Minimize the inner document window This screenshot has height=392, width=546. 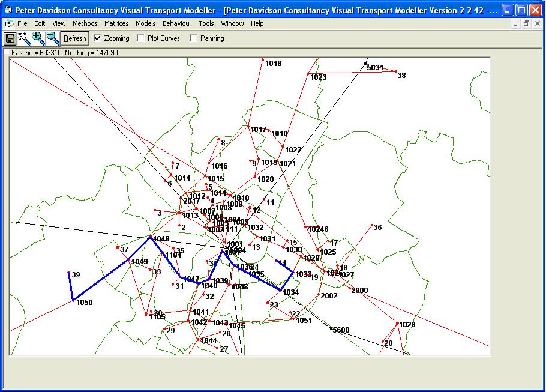tap(515, 23)
